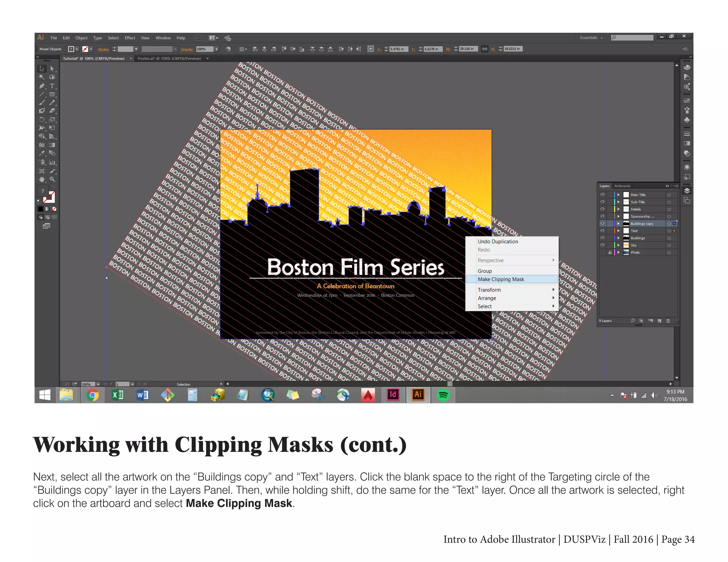Open the Layers panel options menu
Viewport: 728px width, 562px height.
tap(676, 186)
